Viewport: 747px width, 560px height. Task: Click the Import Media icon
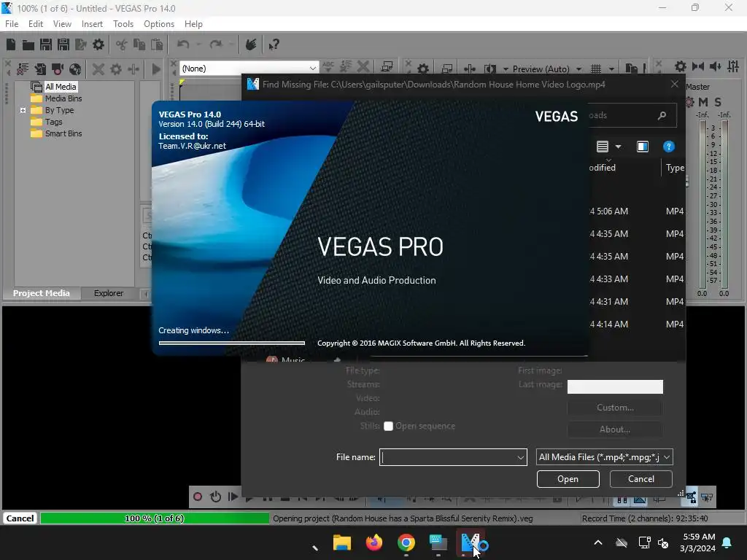pyautogui.click(x=41, y=69)
